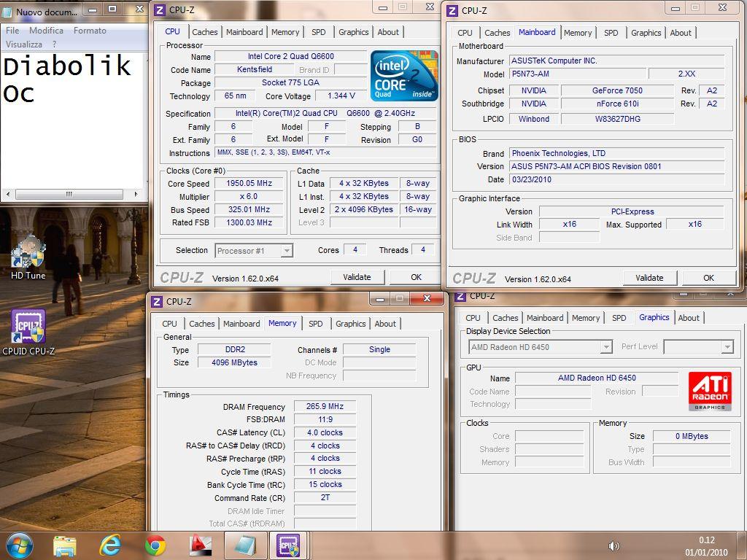Screen dimensions: 747x560
Task: Select the CPU-Z taskbar item
Action: (288, 545)
